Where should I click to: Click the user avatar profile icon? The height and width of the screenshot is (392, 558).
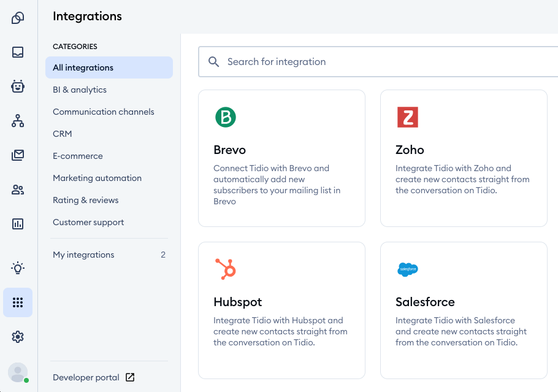tap(18, 372)
